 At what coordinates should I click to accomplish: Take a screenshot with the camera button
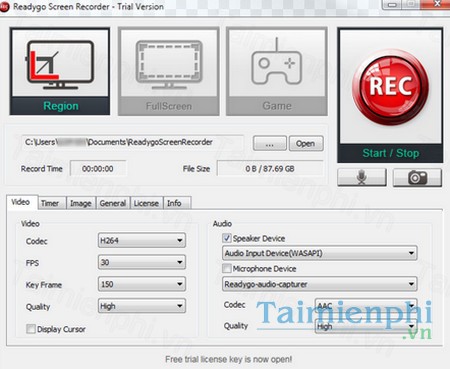[x=417, y=177]
